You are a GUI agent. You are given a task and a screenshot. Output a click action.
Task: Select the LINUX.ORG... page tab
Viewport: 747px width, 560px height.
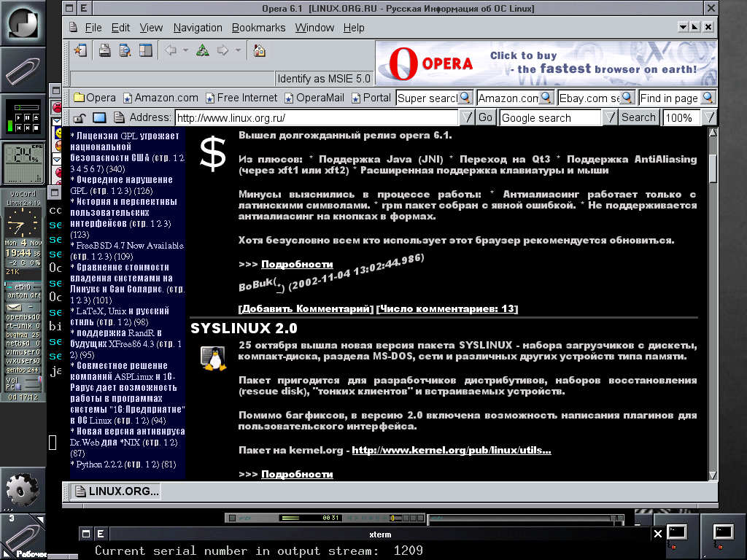point(116,491)
